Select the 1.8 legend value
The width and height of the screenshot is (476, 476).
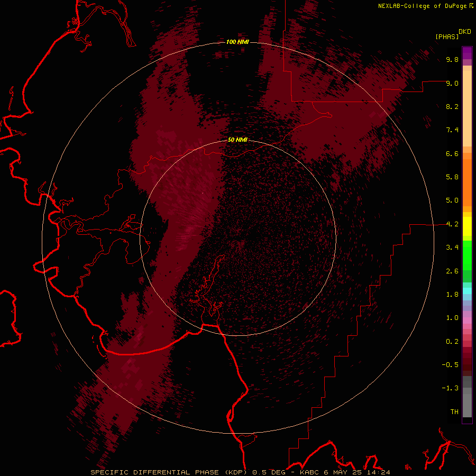[x=452, y=295]
